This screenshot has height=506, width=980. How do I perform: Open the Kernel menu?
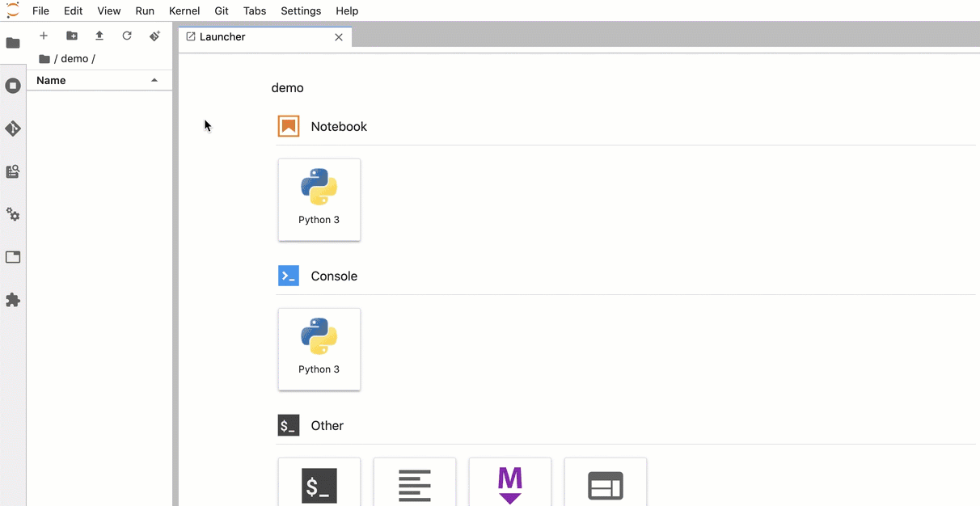(x=184, y=11)
